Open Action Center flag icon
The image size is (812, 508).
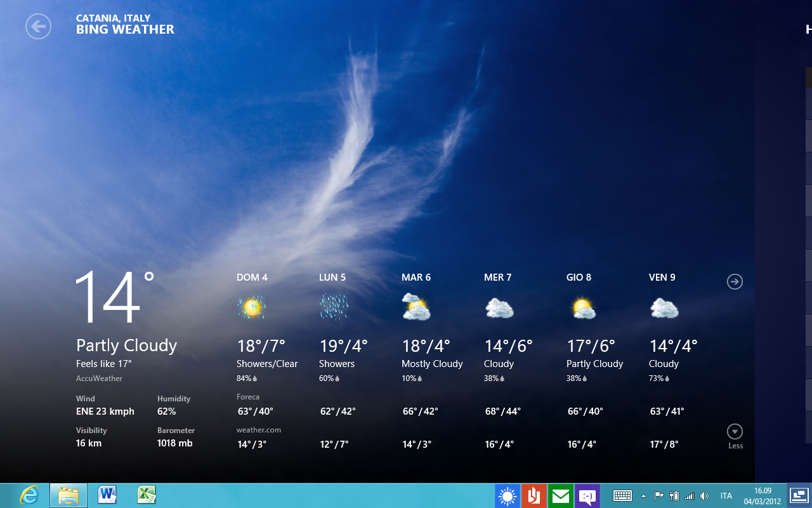658,495
